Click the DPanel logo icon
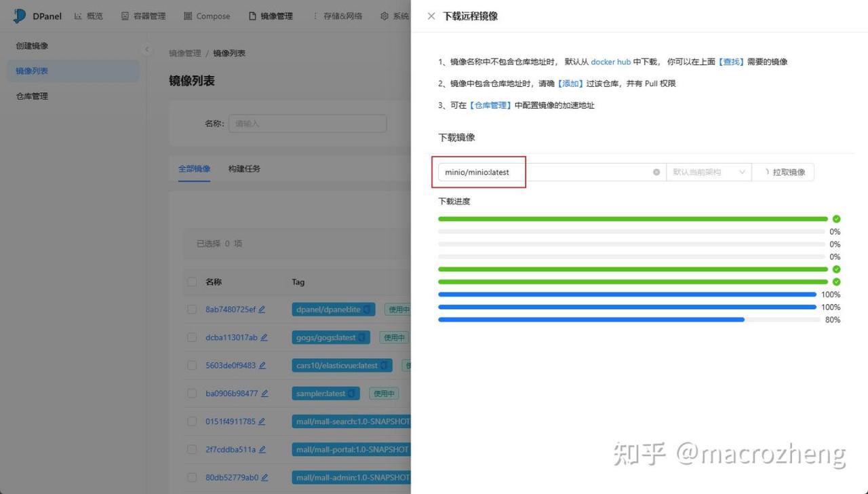Image resolution: width=868 pixels, height=494 pixels. [x=19, y=16]
